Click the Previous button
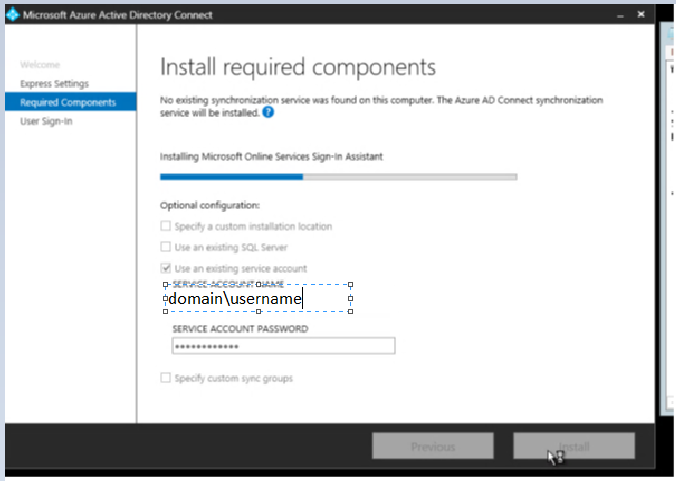This screenshot has height=481, width=676. click(433, 446)
